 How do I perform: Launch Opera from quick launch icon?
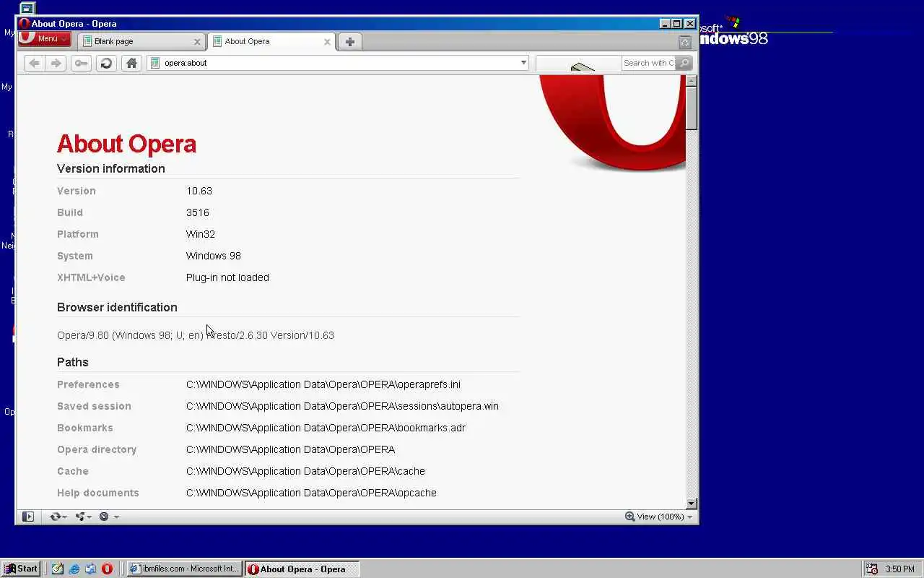(107, 569)
